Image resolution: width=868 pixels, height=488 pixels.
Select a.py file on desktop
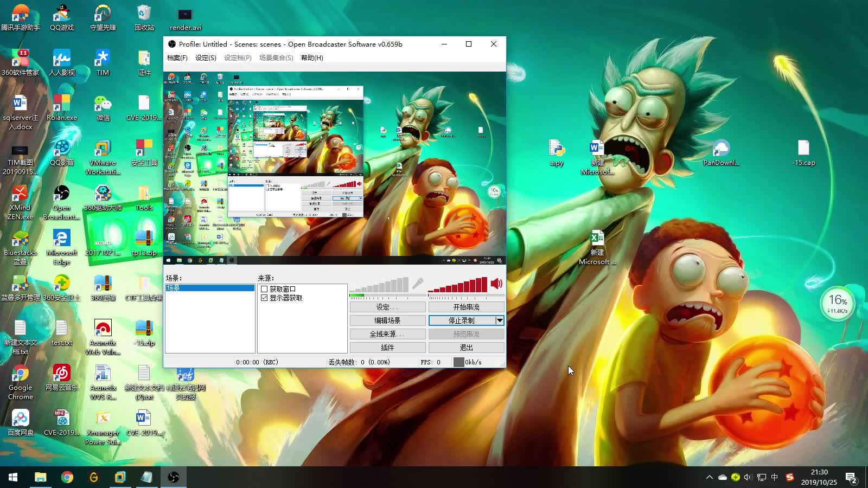pyautogui.click(x=557, y=152)
